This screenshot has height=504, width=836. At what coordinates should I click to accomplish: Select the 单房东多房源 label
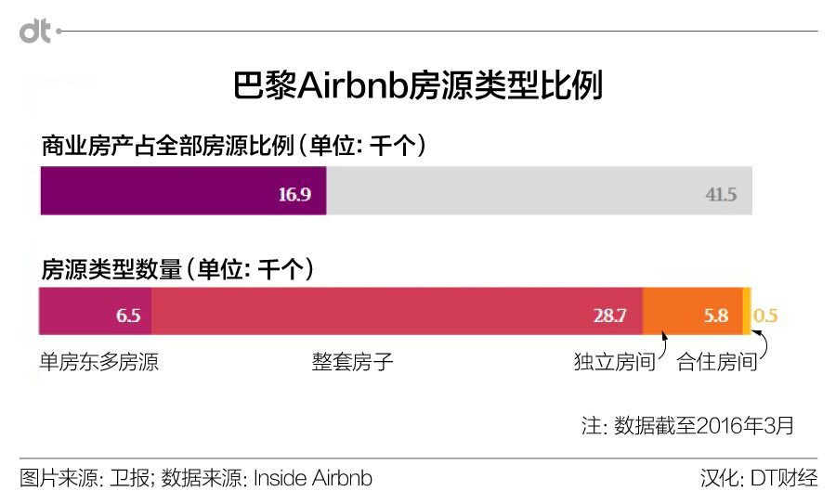98,360
